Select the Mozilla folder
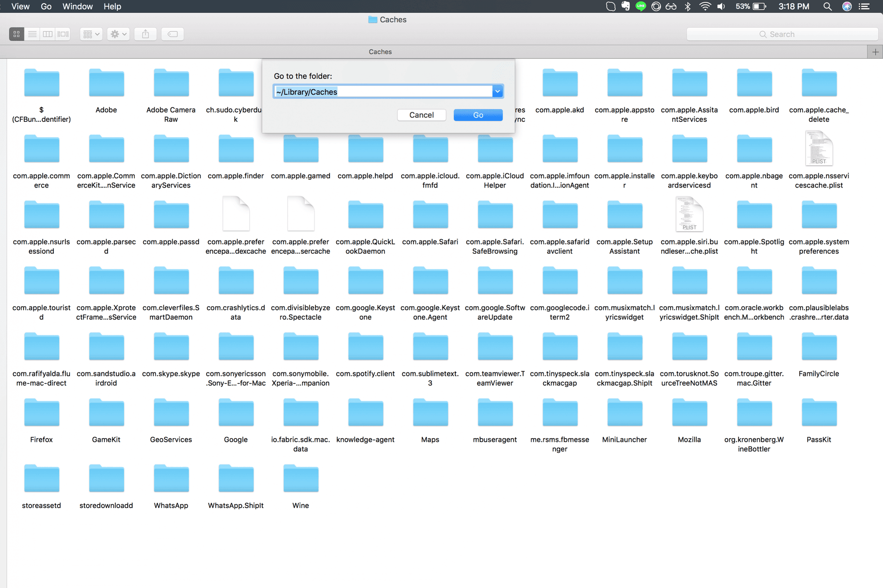The image size is (883, 588). coord(689,412)
